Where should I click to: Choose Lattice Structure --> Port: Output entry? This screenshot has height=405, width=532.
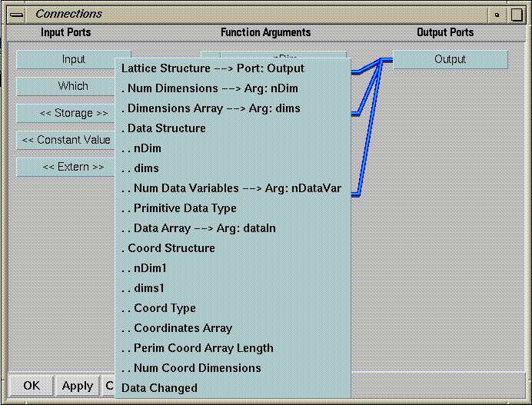213,68
